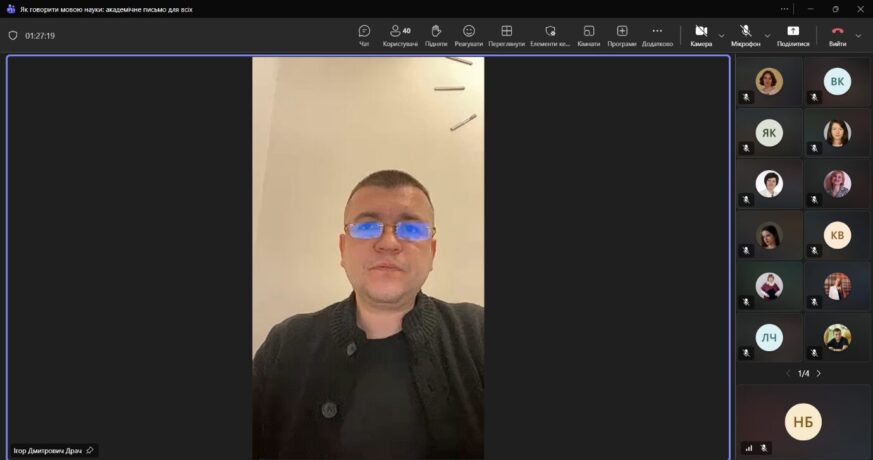This screenshot has height=460, width=873.
Task: Toggle the camera on
Action: click(x=701, y=35)
